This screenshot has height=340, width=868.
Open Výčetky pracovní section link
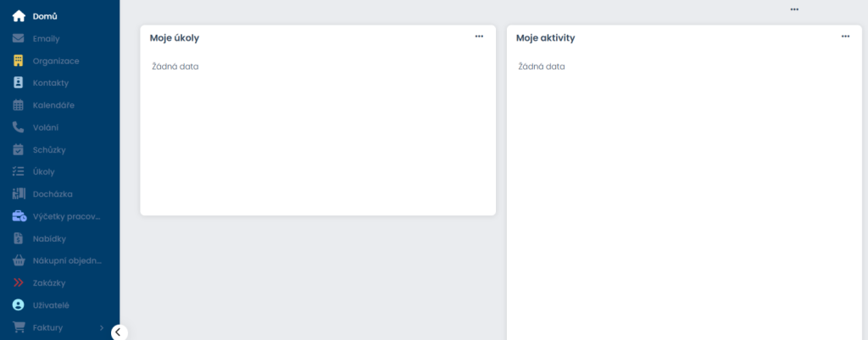coord(66,216)
